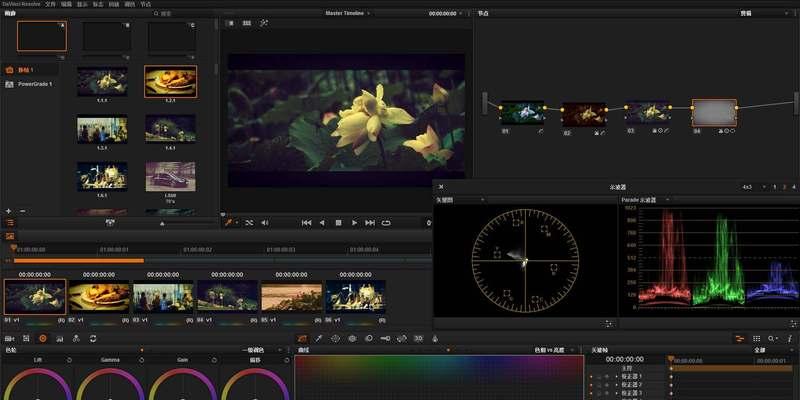Open the 标志 menu

point(98,4)
